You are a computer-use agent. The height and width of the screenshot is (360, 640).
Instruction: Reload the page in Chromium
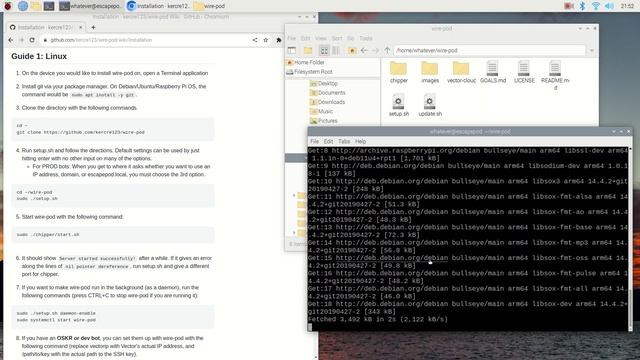[32, 40]
